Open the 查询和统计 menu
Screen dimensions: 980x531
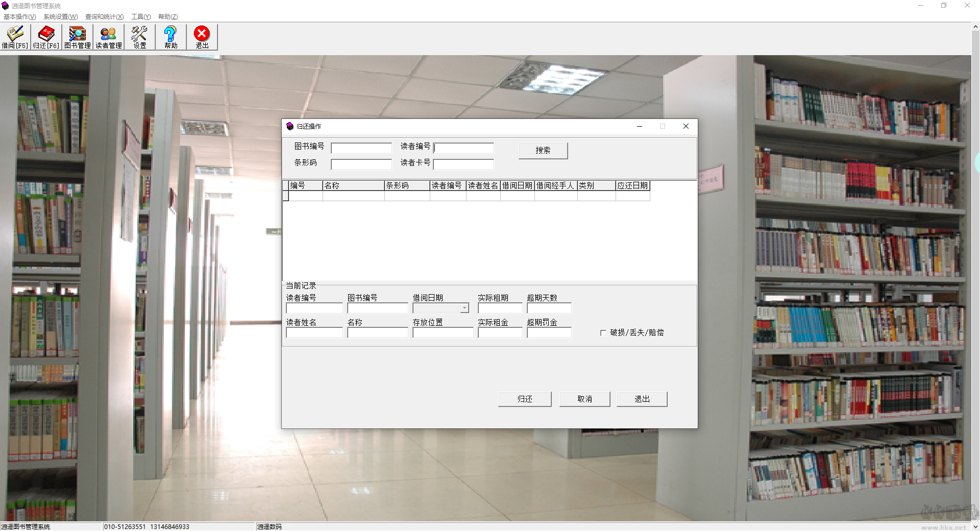(104, 17)
